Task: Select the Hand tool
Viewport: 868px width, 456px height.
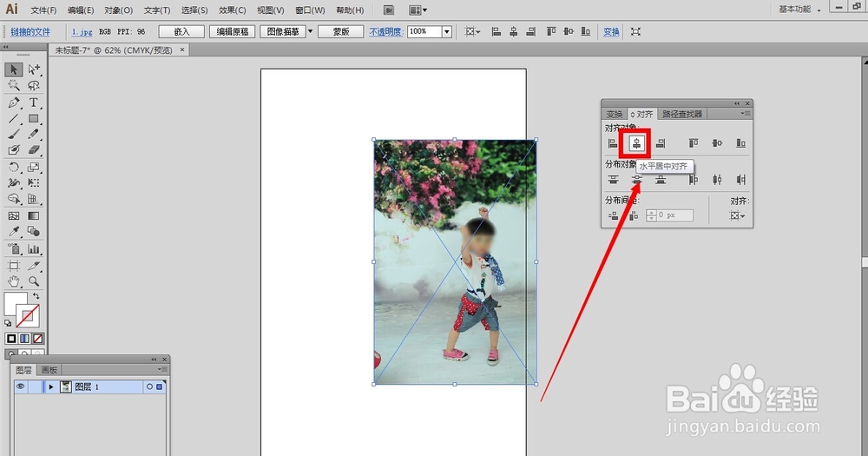Action: [x=14, y=281]
